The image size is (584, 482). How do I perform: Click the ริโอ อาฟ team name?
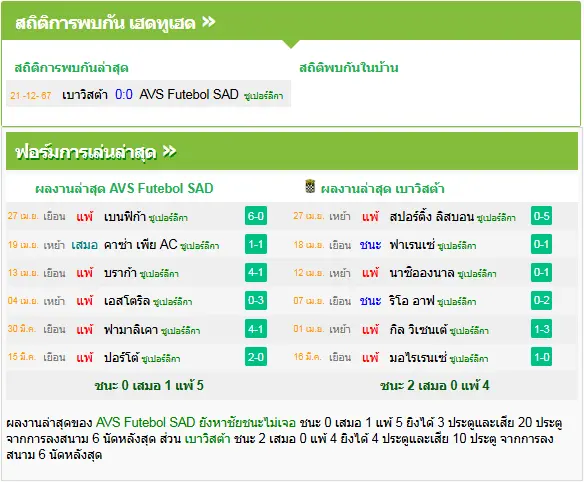tap(412, 301)
